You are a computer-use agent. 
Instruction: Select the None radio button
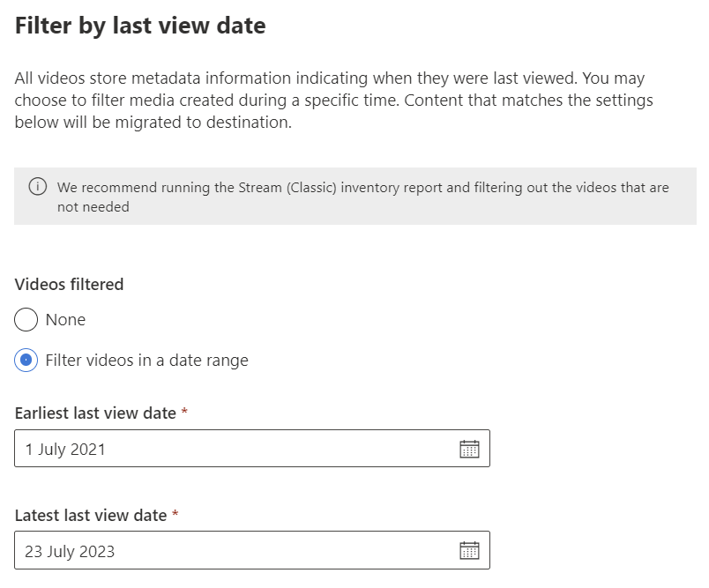(x=26, y=320)
